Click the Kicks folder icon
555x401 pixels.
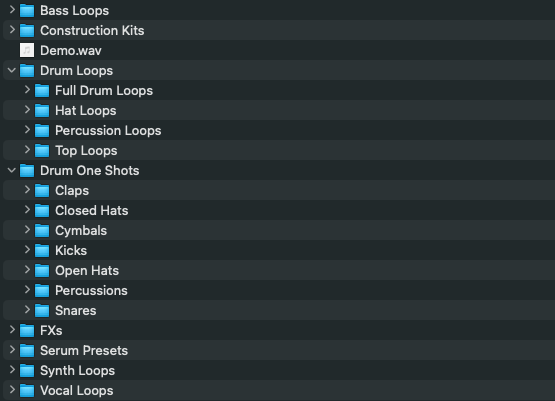(x=42, y=251)
